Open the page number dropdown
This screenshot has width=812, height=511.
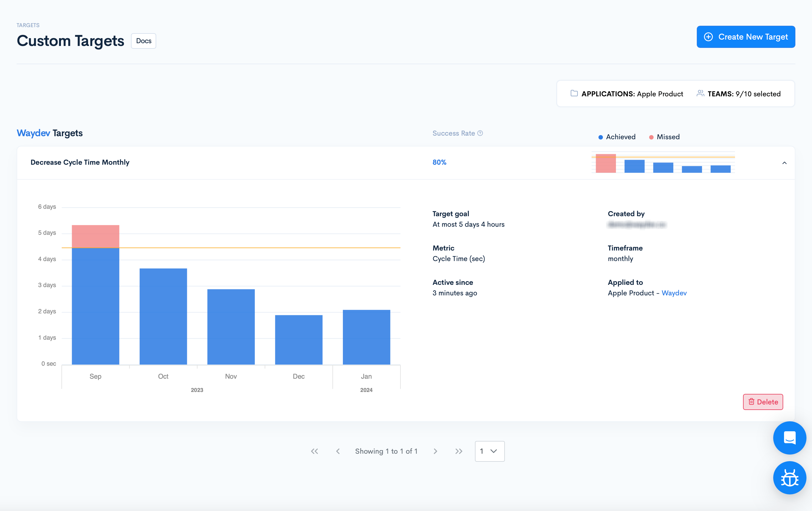click(489, 451)
